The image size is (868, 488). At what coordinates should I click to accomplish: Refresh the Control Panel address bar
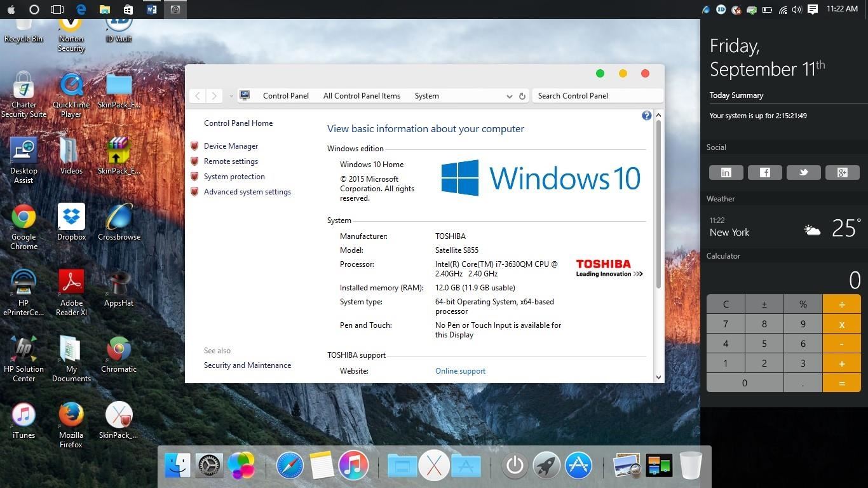[522, 96]
